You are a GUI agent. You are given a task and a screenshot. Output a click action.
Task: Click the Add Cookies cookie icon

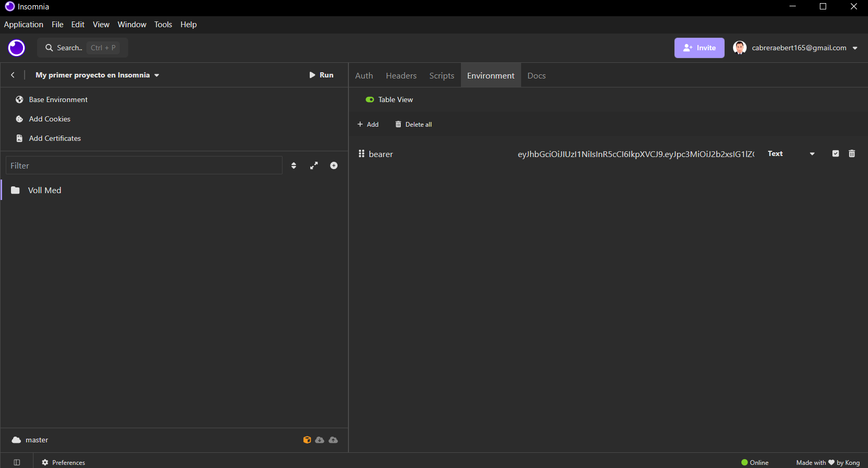19,119
